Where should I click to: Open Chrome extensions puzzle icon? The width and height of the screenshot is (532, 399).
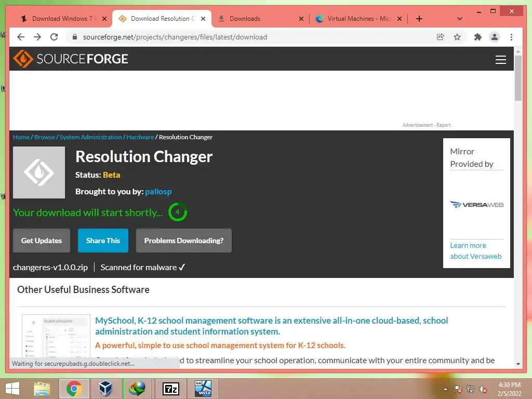[478, 37]
